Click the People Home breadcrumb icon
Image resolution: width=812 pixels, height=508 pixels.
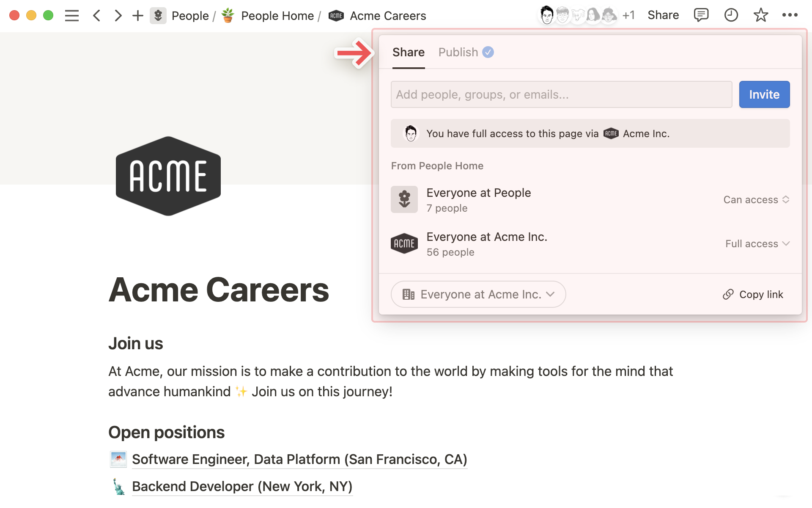point(228,15)
